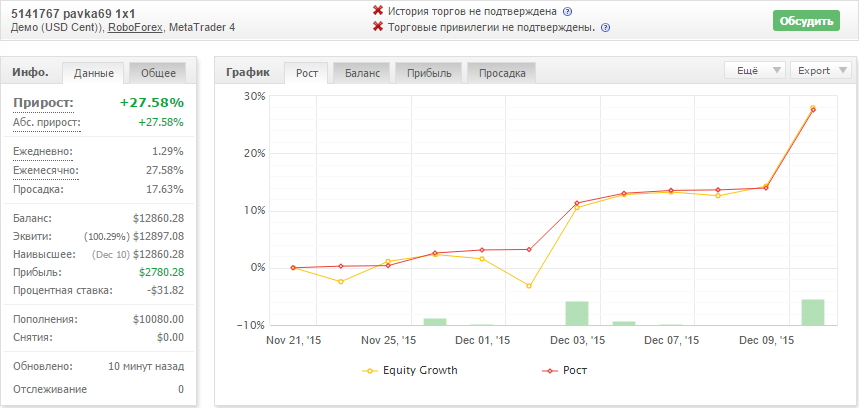The image size is (859, 408).
Task: Open the RoboForex broker link
Action: tap(135, 27)
